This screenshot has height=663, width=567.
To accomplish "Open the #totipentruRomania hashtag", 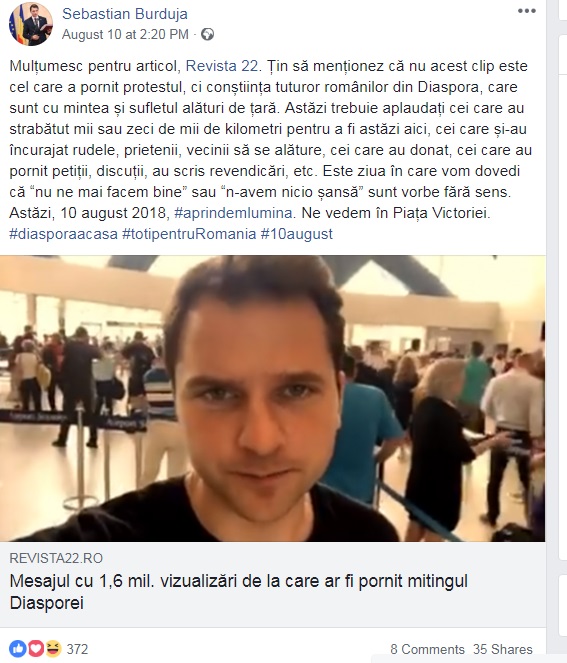I will (189, 234).
